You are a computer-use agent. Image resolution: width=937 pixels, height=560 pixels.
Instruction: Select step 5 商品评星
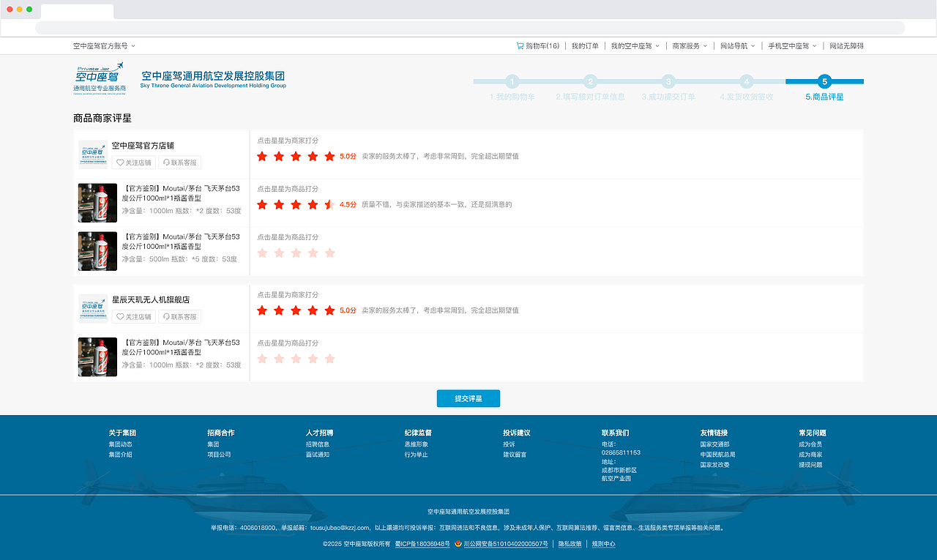824,89
